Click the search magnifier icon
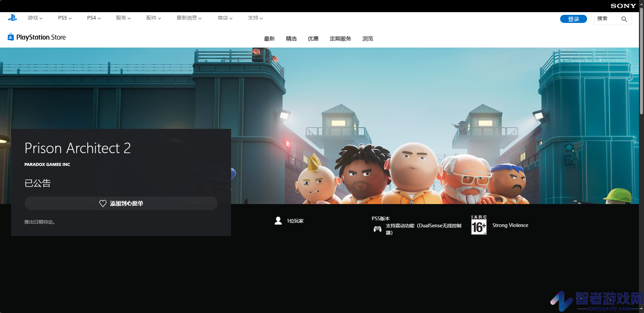The width and height of the screenshot is (644, 313). pos(624,19)
